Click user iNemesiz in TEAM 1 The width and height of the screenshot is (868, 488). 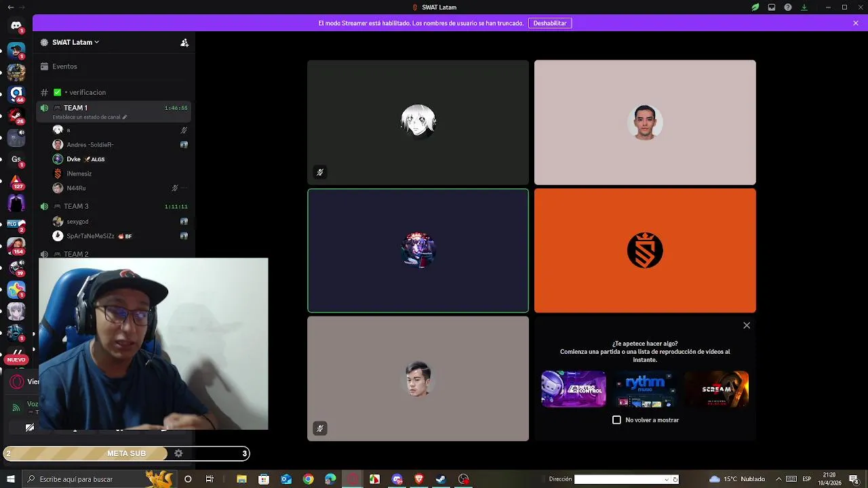[x=79, y=174]
